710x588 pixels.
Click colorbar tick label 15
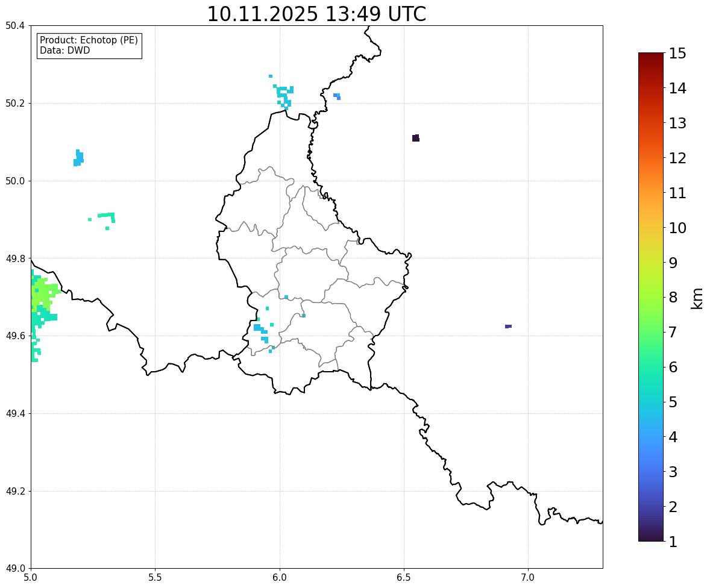pyautogui.click(x=677, y=54)
